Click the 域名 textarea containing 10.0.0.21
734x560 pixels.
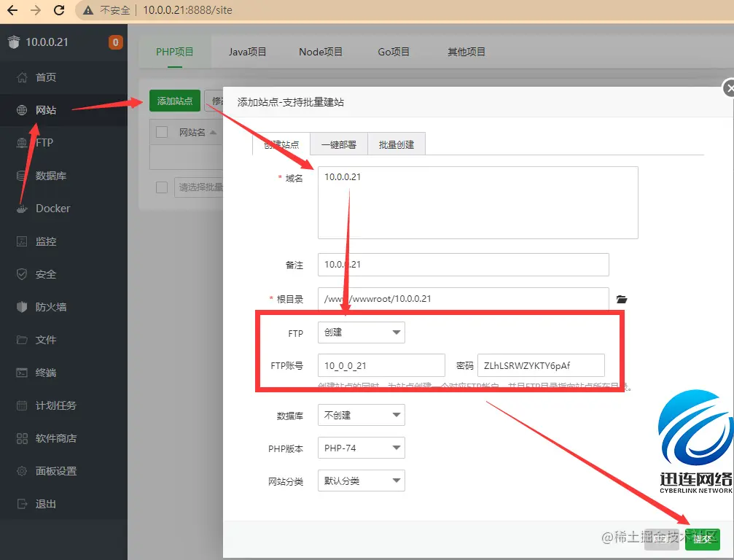tap(478, 203)
